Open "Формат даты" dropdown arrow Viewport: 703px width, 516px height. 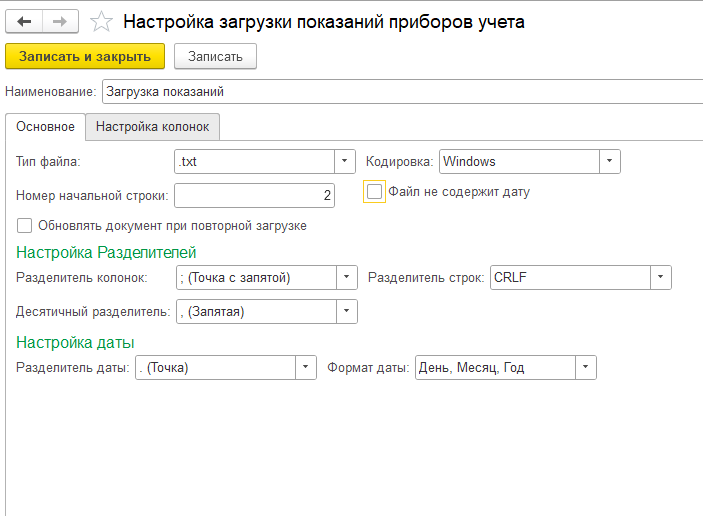586,368
